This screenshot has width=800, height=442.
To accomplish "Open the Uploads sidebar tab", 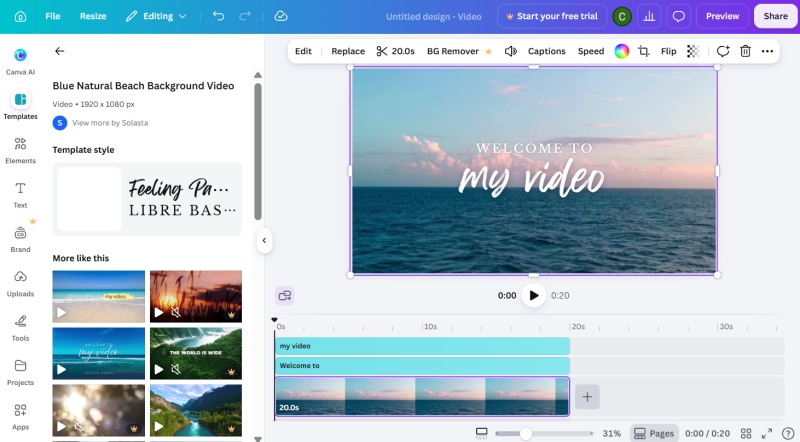I will pyautogui.click(x=20, y=283).
